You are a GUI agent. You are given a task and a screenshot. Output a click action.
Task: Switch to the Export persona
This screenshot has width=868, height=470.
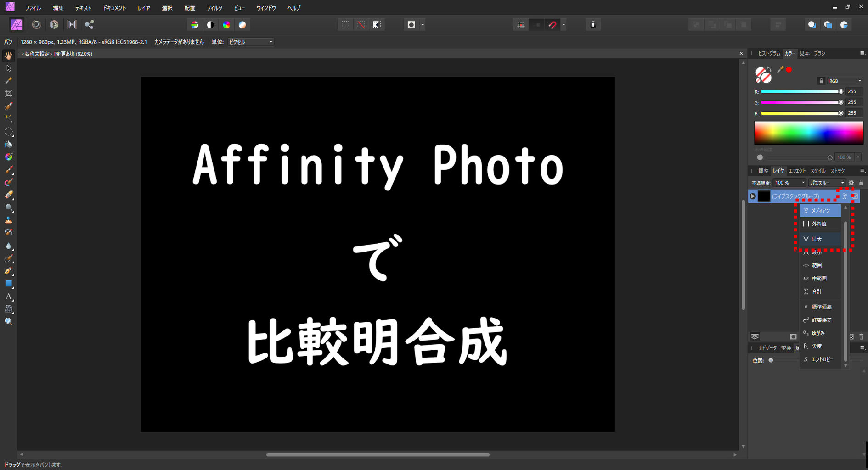pyautogui.click(x=90, y=25)
